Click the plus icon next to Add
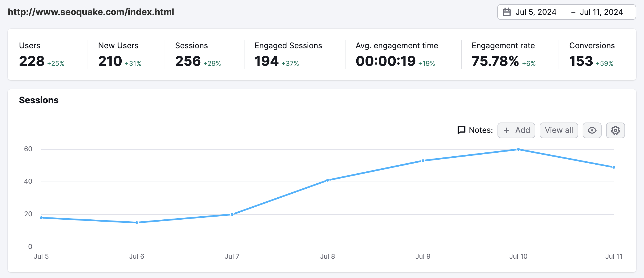644x278 pixels. pyautogui.click(x=507, y=130)
